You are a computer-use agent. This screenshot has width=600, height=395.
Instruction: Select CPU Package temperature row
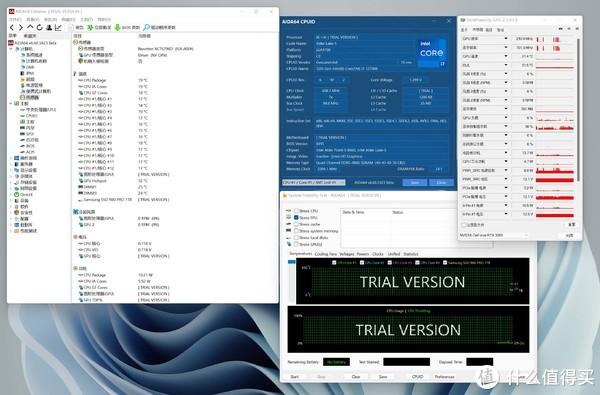174,80
